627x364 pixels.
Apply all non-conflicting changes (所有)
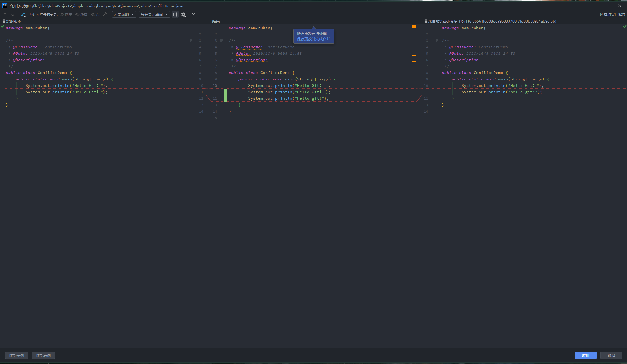81,14
